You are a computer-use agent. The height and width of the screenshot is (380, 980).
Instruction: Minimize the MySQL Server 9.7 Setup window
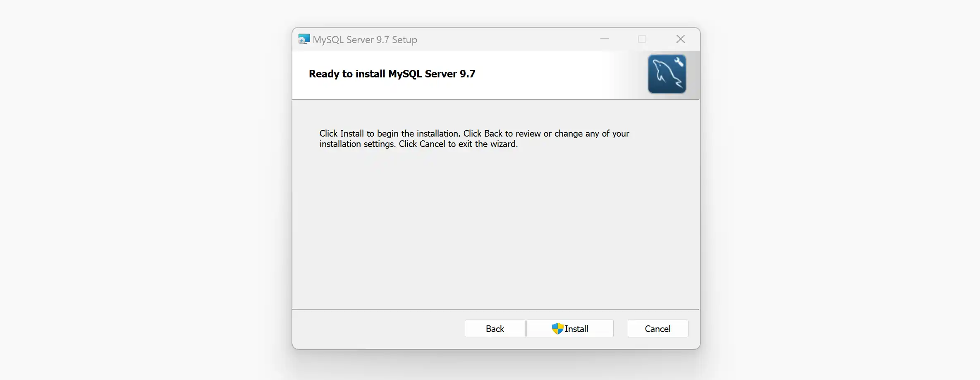(x=605, y=39)
